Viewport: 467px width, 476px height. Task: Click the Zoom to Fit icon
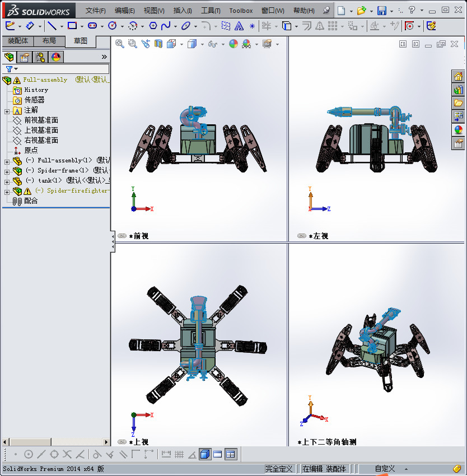pyautogui.click(x=119, y=44)
